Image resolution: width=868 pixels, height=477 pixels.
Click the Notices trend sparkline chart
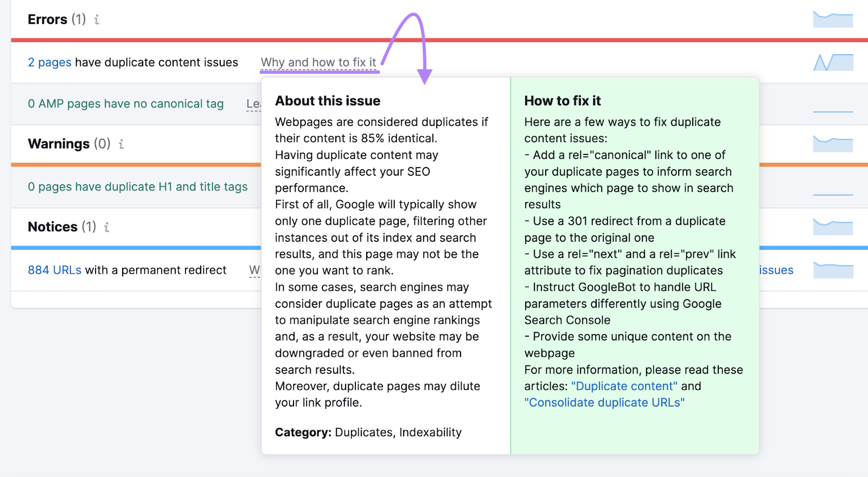(833, 227)
